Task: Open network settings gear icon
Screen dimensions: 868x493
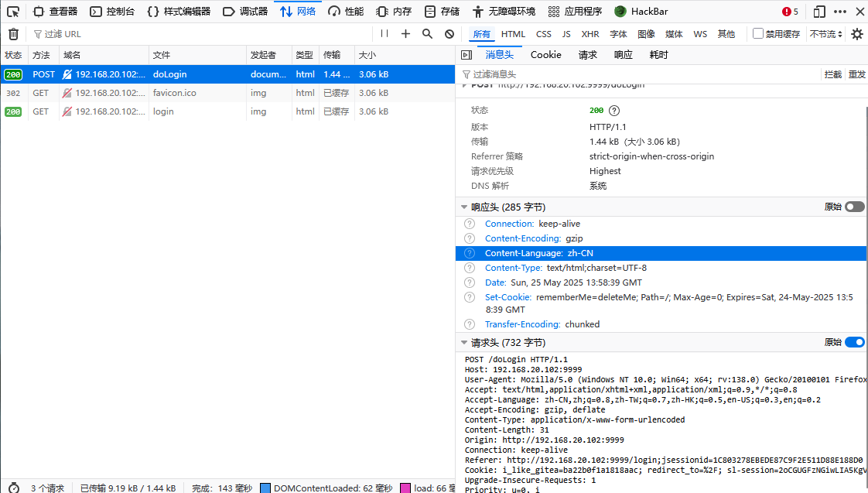Action: click(x=857, y=34)
